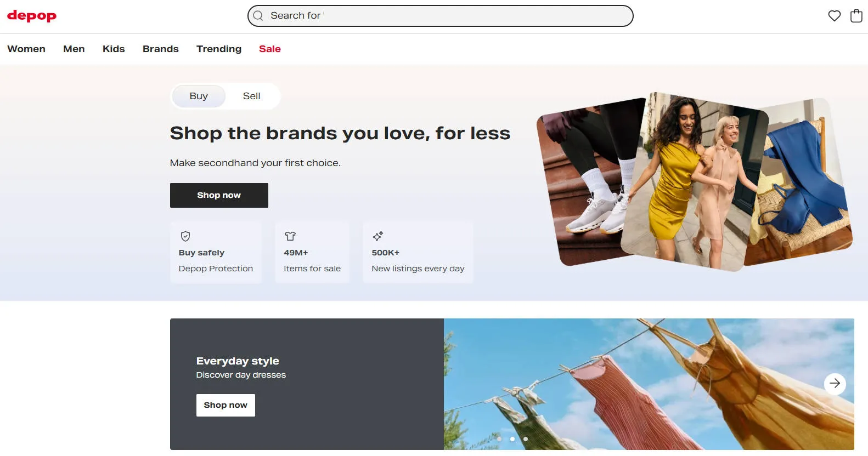
Task: Click the search magnifier icon
Action: (258, 16)
